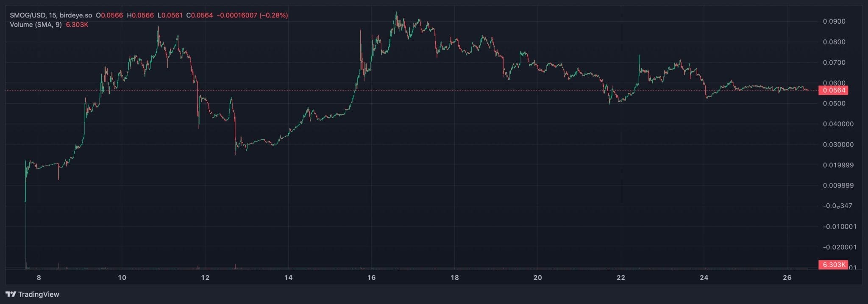Click the red 0.0564 current price tag
Image resolution: width=868 pixels, height=304 pixels.
(834, 90)
